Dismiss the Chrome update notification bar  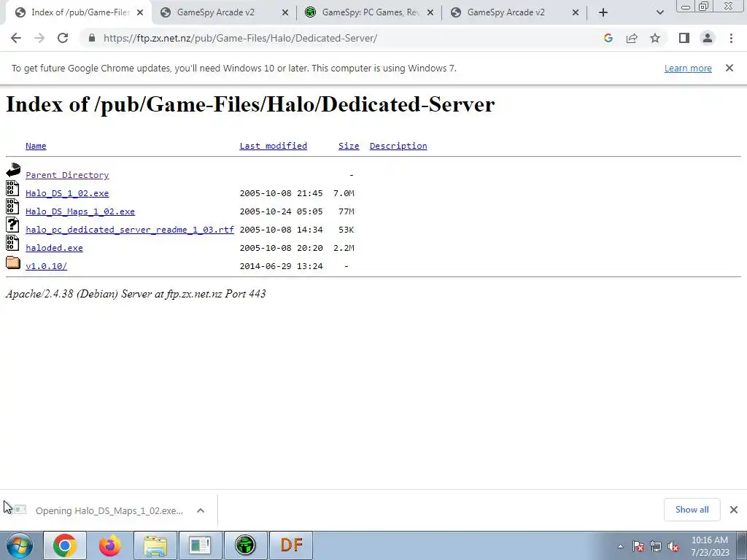tap(729, 68)
